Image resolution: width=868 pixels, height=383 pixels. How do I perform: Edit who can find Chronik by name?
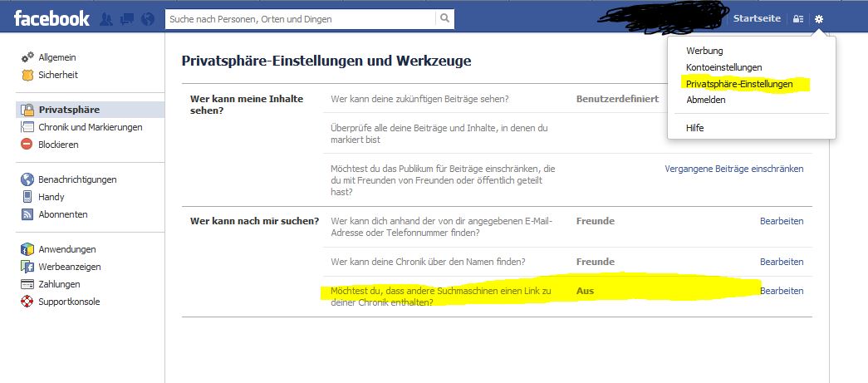point(782,261)
